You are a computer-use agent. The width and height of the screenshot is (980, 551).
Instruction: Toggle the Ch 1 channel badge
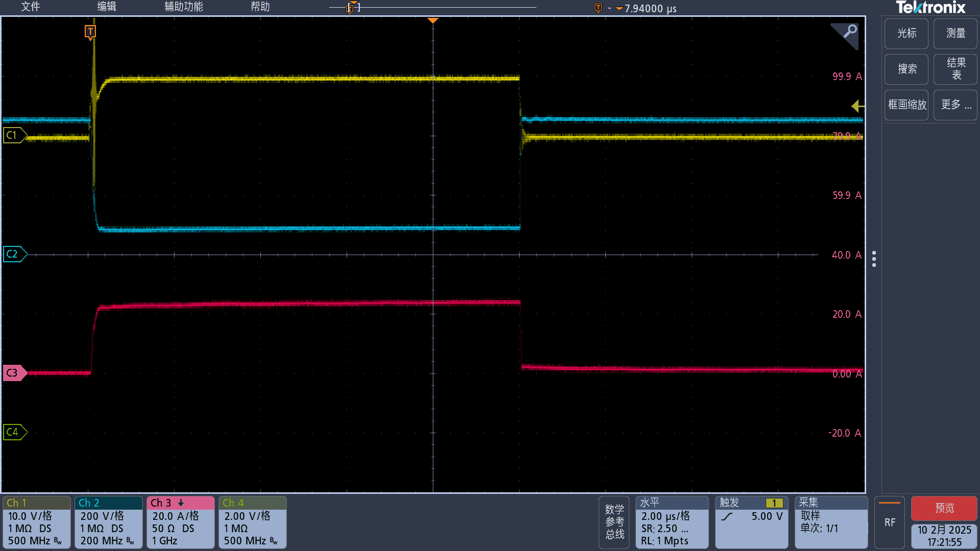pos(36,522)
